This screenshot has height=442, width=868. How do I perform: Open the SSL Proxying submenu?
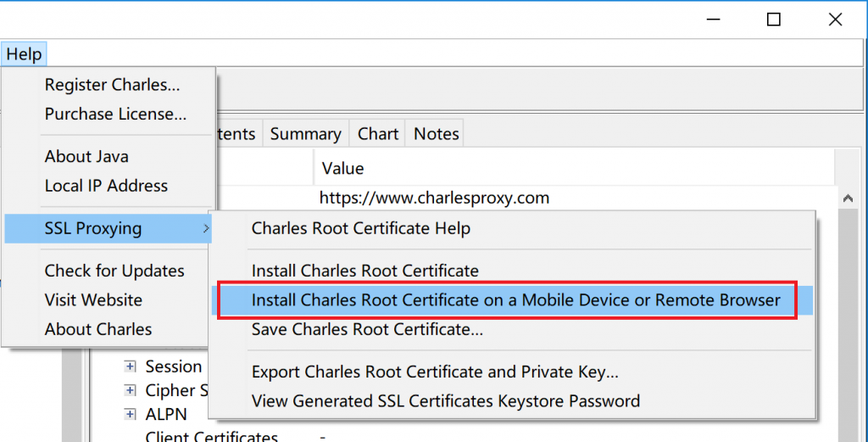108,228
